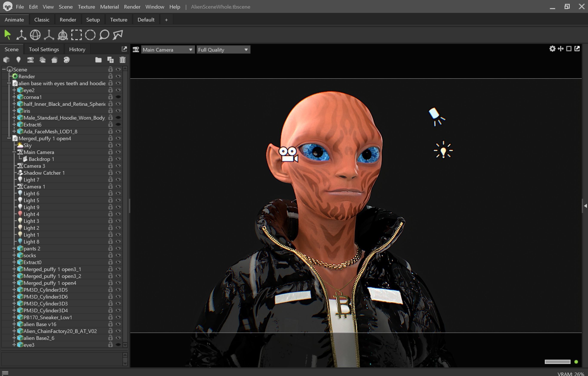Select Light 4 in scene tree

coord(31,214)
